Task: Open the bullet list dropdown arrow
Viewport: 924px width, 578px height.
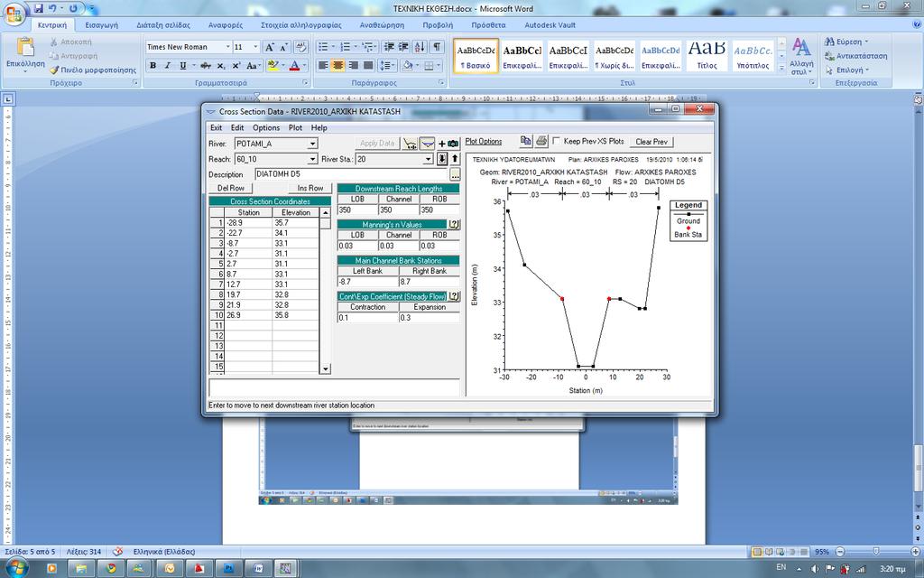Action: (x=332, y=47)
